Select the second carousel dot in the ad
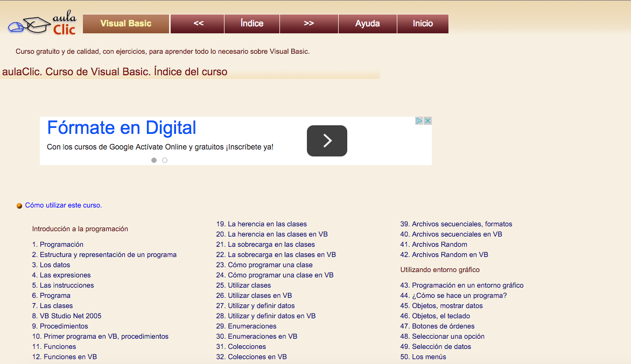The image size is (631, 364). click(165, 160)
